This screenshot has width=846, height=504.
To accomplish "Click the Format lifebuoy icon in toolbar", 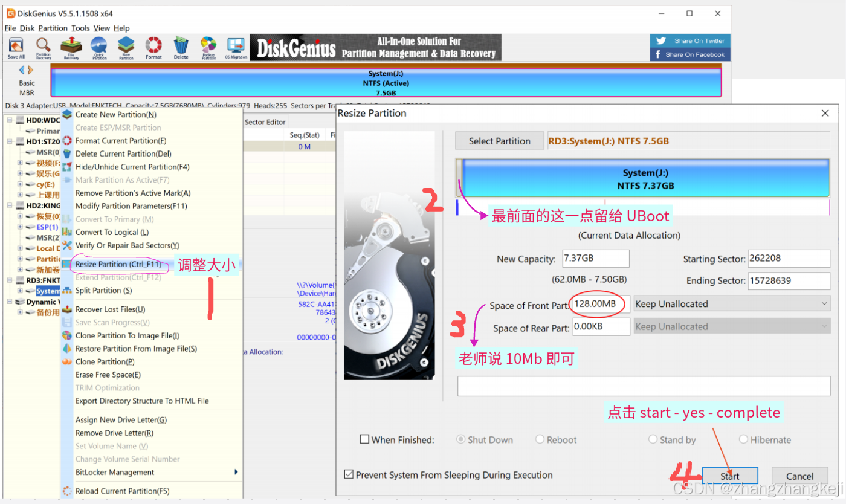I will click(x=153, y=48).
